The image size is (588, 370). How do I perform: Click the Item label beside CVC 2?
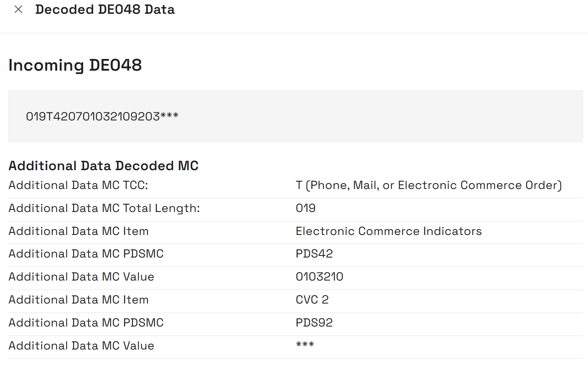[x=79, y=300]
